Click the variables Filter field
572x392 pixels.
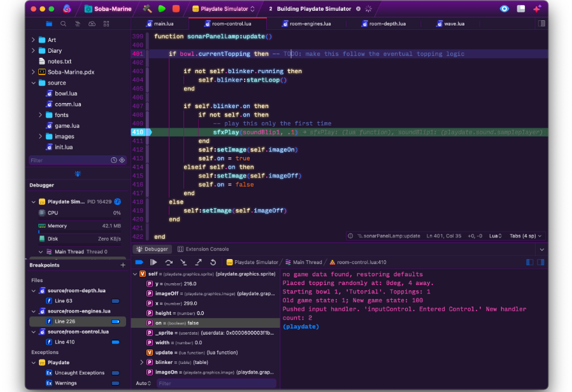tap(215, 383)
